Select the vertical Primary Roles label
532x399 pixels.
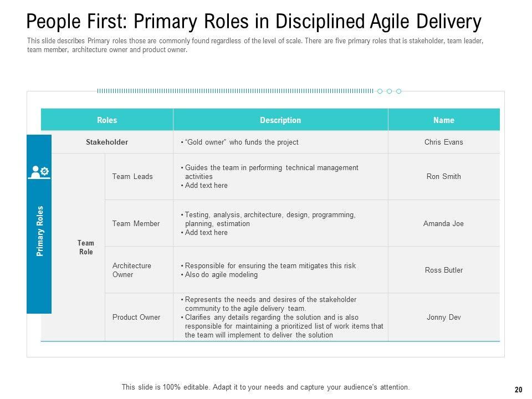point(40,231)
